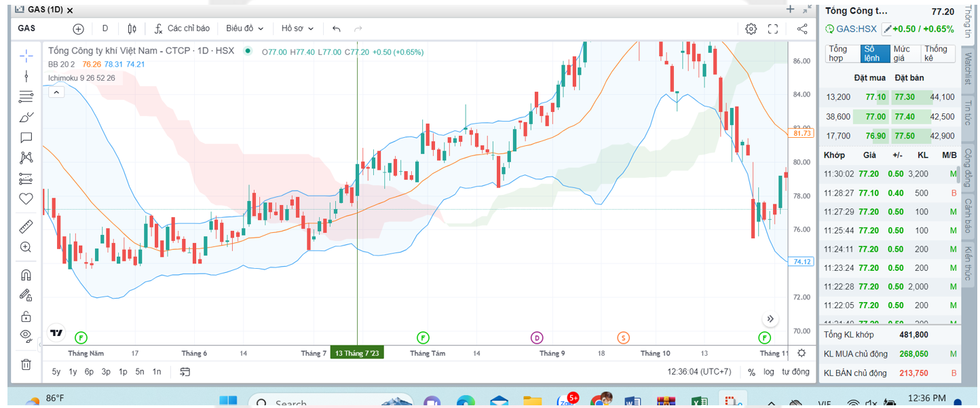
Task: Open the Cộng đồng side panel tab
Action: (968, 168)
